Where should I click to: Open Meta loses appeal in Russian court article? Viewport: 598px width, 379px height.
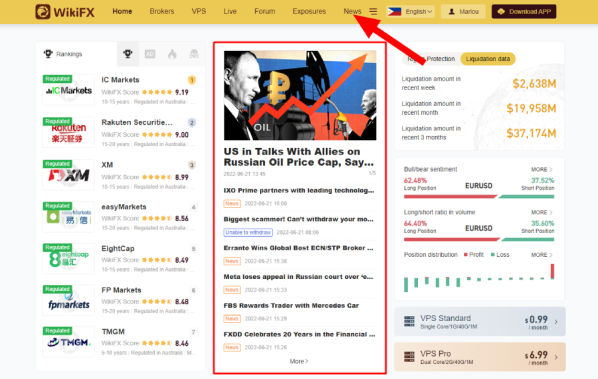[x=299, y=276]
